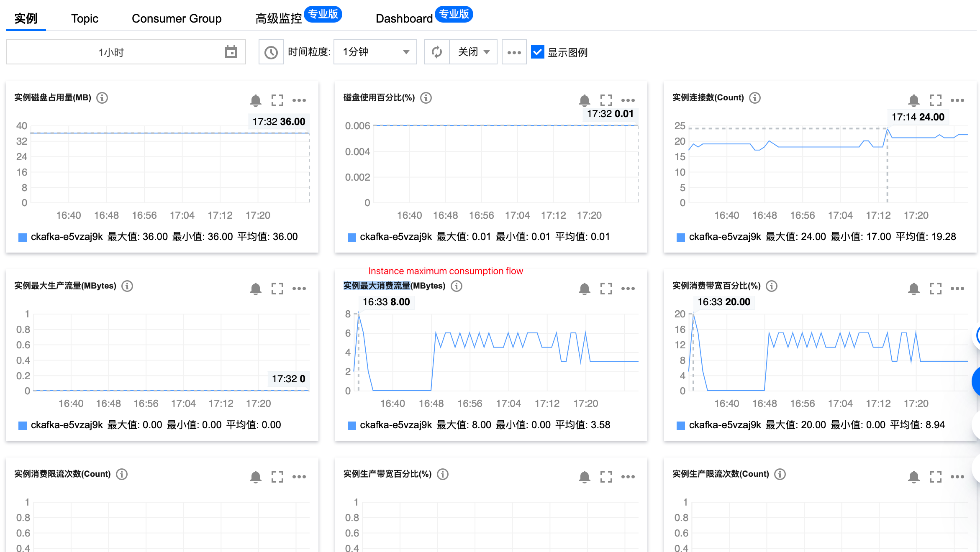Open the calendar picker for the time range
980x552 pixels.
231,51
